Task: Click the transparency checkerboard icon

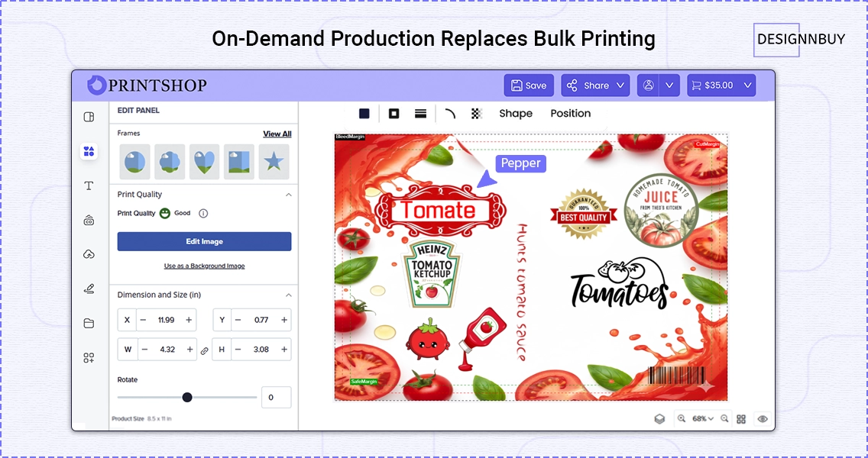Action: pos(477,114)
